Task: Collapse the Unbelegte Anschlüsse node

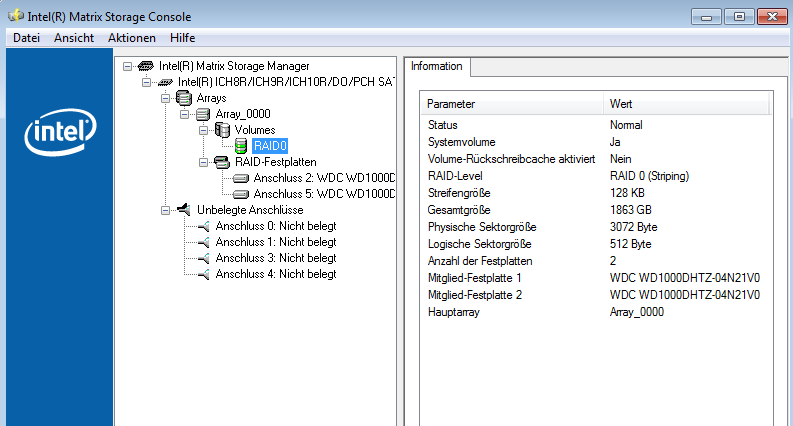Action: [165, 210]
